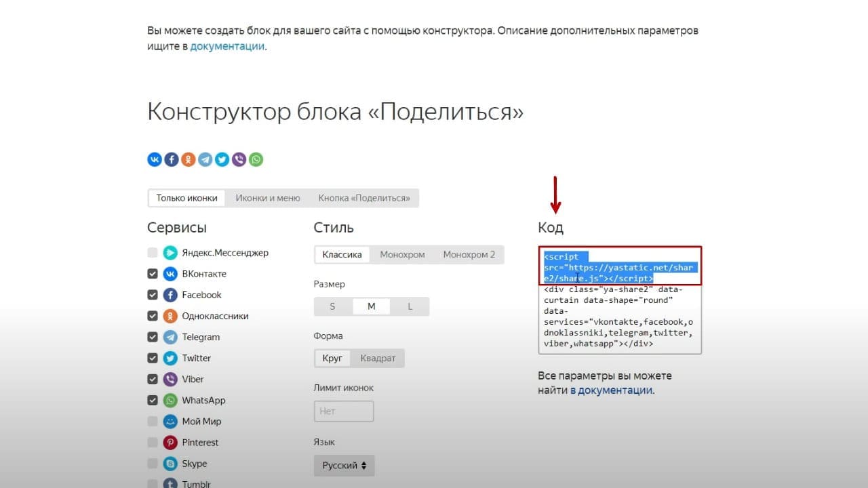Viewport: 868px width, 488px height.
Task: Click the Telegram service icon in list
Action: click(x=170, y=337)
